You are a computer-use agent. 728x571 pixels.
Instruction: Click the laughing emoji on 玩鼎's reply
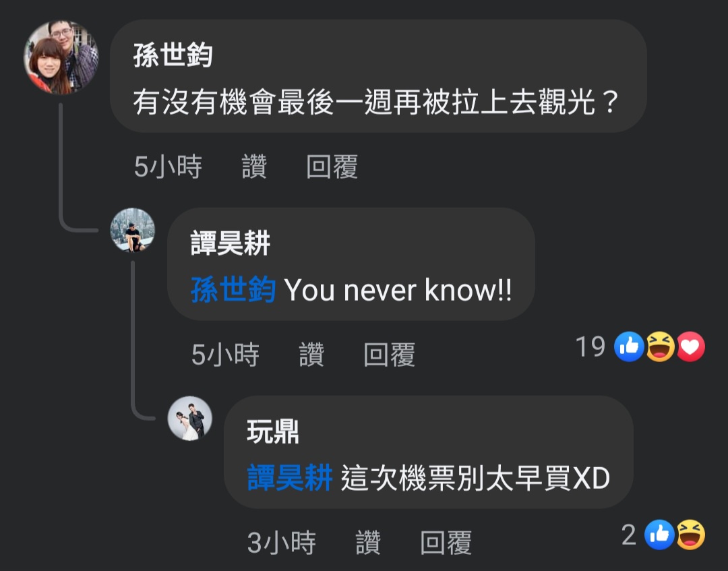tap(690, 535)
